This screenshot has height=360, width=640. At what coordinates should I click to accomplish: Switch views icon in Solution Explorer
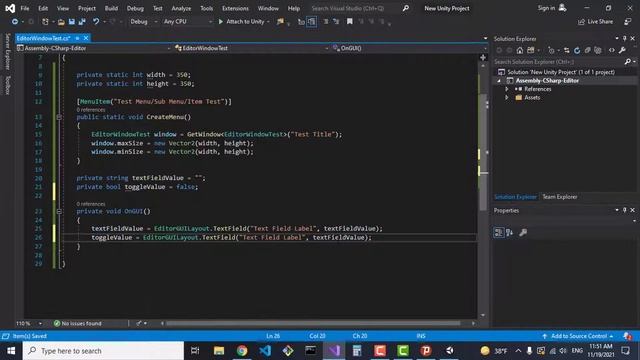click(531, 50)
